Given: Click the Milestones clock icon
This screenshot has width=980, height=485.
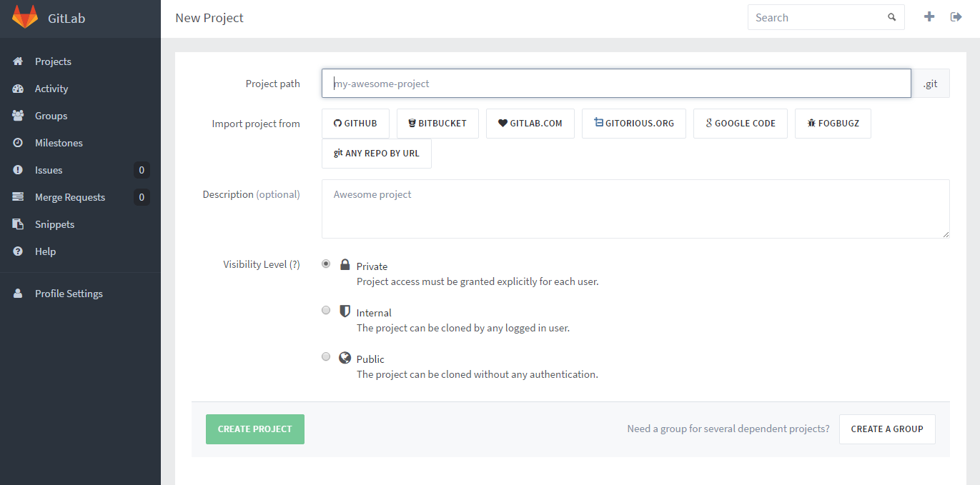Looking at the screenshot, I should click(x=19, y=143).
